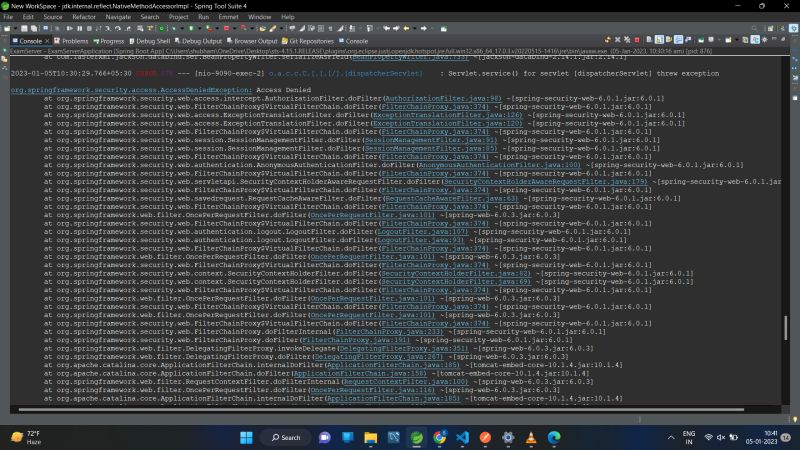Switch to the Progress tab

108,41
